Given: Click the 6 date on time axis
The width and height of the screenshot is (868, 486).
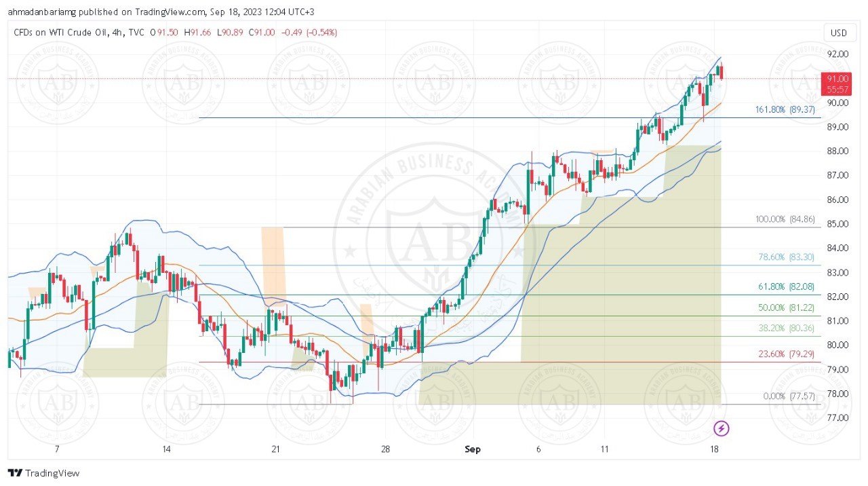Looking at the screenshot, I should click(538, 449).
